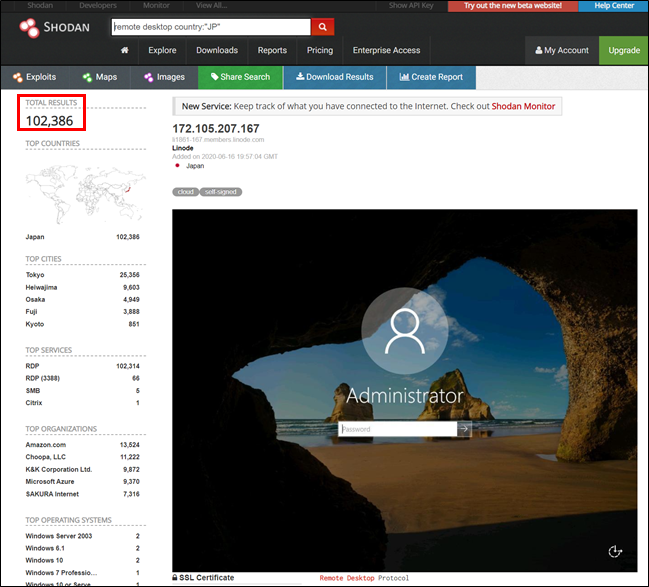Open Shodan Maps view
Image resolution: width=649 pixels, height=587 pixels.
coord(100,77)
